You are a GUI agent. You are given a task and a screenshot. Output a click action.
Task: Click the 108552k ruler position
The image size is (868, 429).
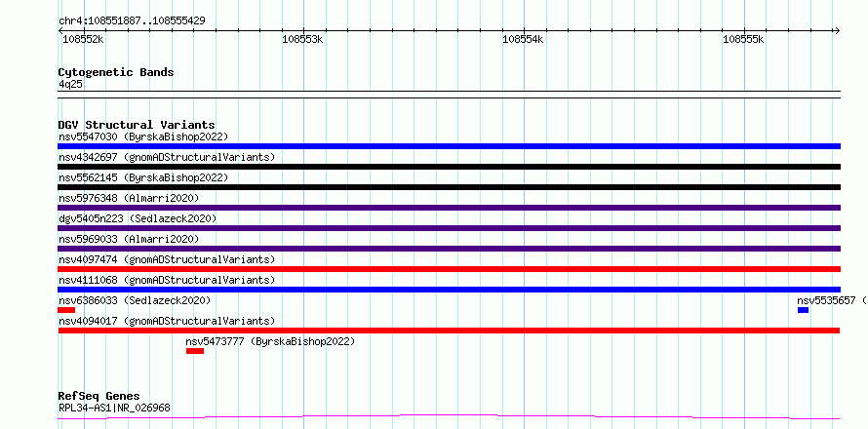pyautogui.click(x=83, y=39)
